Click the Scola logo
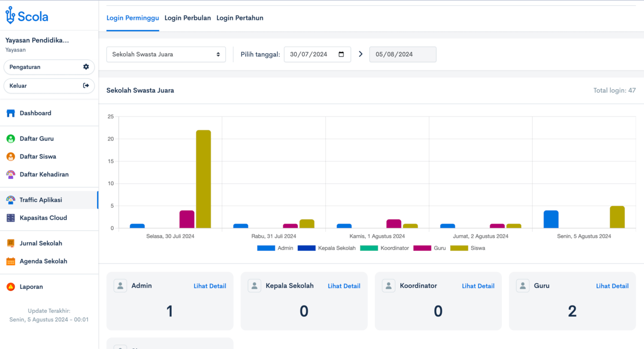644x349 pixels. pyautogui.click(x=27, y=16)
